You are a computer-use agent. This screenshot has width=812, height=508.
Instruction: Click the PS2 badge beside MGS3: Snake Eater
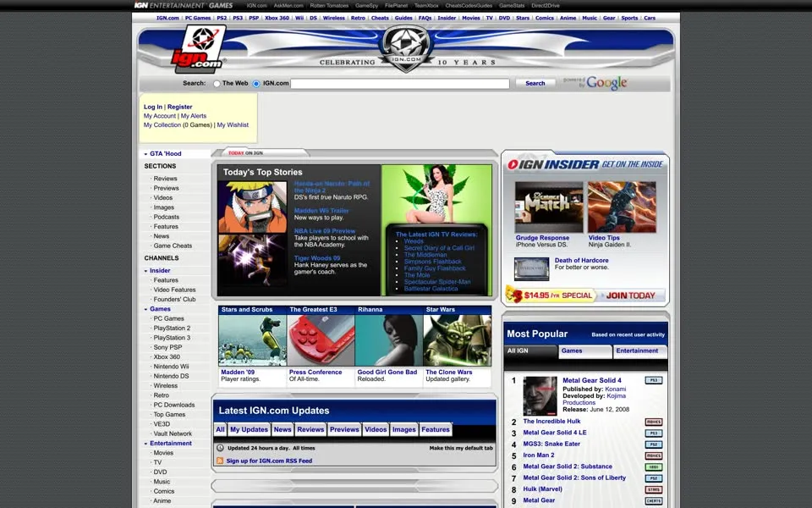coord(654,444)
